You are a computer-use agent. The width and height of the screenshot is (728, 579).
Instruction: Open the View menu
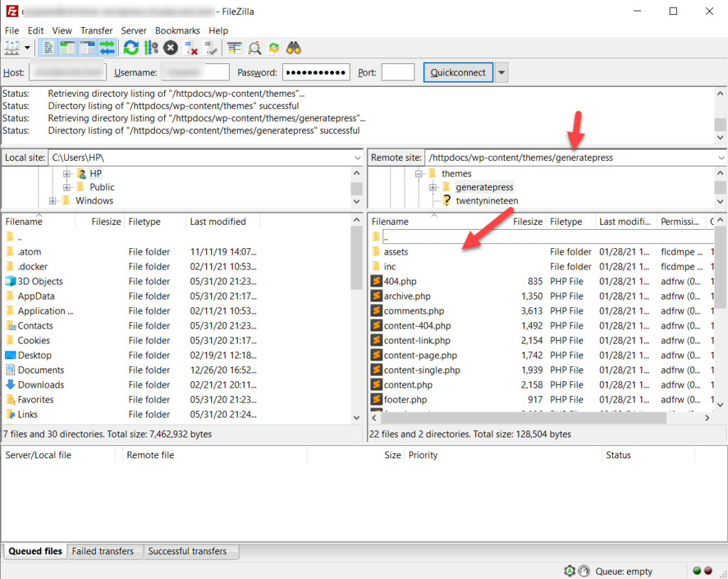coord(62,31)
